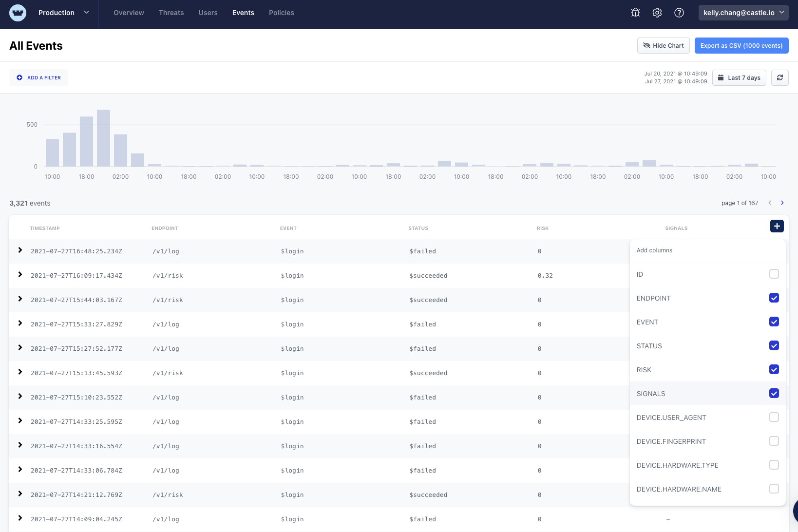
Task: Go to next page arrow
Action: [x=782, y=203]
